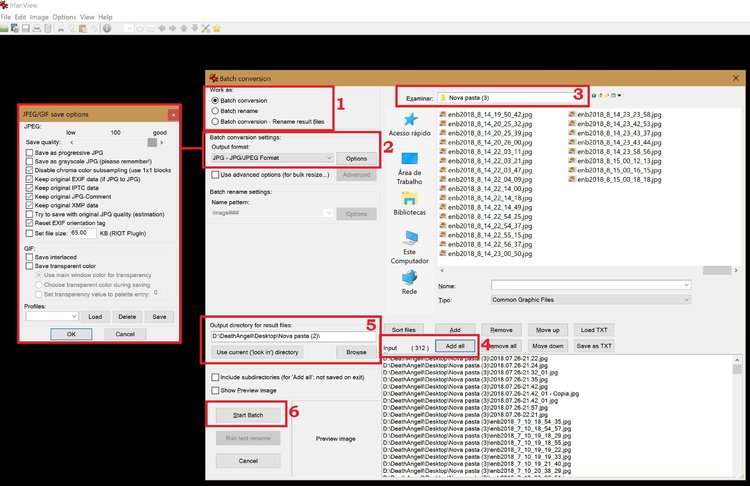Click Use current look in directory button
Viewport: 750px width, 486px height.
tap(257, 353)
